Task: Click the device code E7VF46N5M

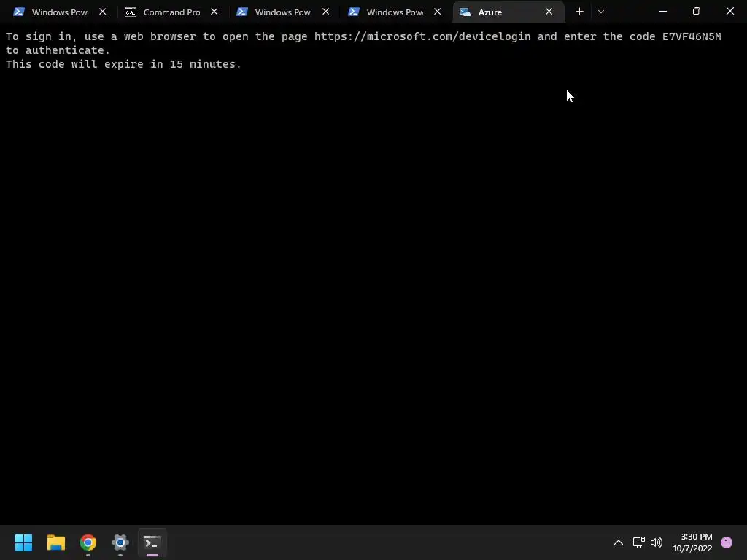Action: pos(692,36)
